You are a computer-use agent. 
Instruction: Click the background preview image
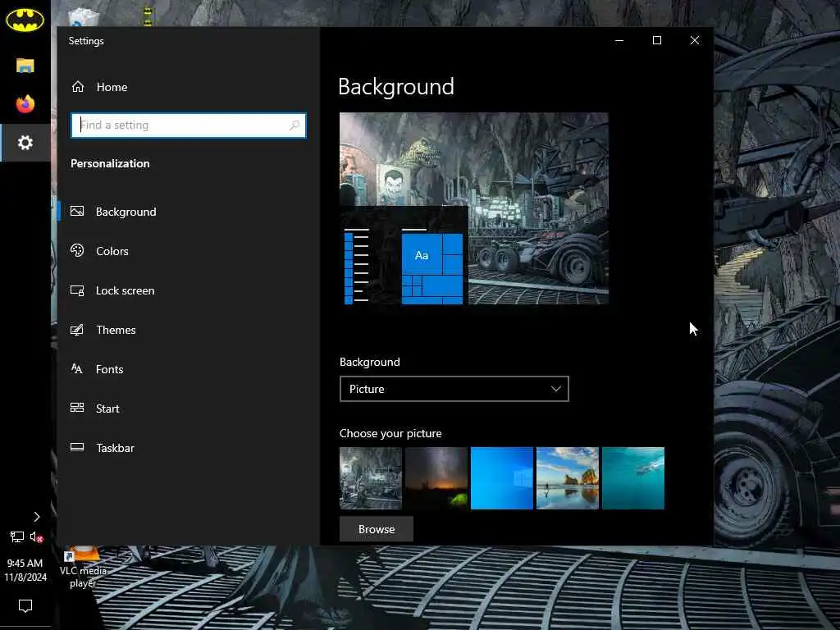(x=474, y=208)
